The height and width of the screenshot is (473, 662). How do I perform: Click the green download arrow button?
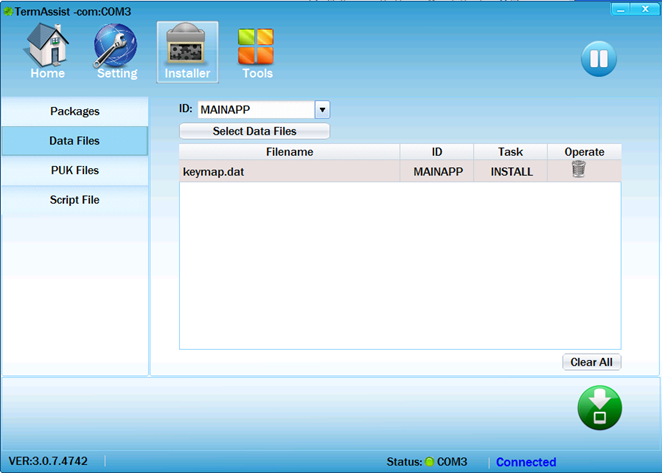click(x=599, y=408)
